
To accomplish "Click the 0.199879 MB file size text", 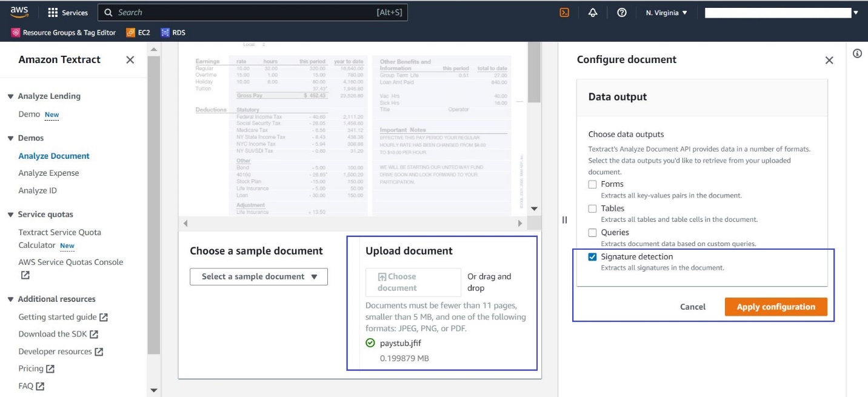I will coord(404,358).
